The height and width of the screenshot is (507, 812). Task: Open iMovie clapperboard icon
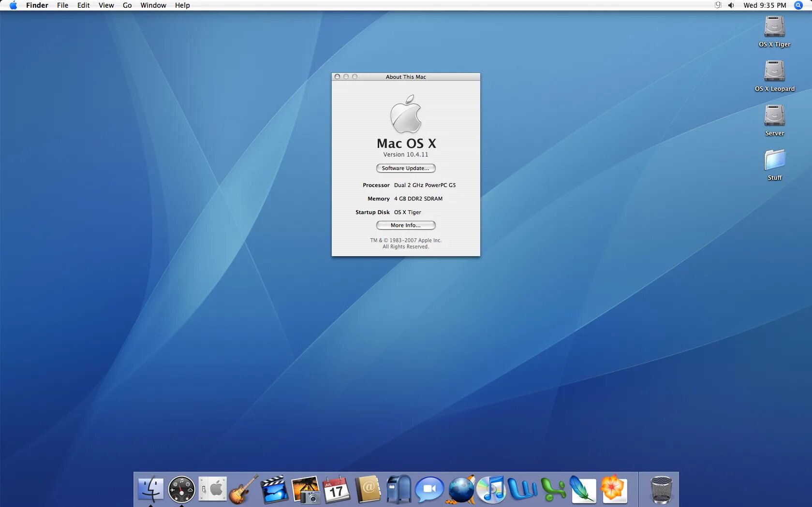(x=274, y=489)
